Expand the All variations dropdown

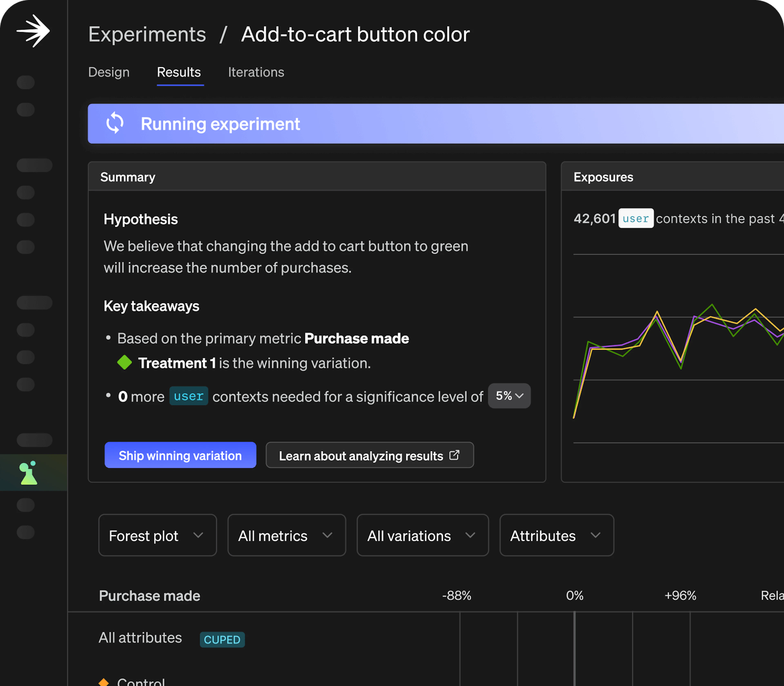[422, 535]
